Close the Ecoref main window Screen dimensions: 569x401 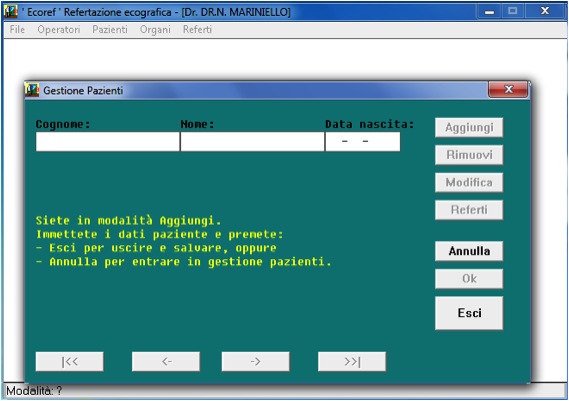coord(545,11)
